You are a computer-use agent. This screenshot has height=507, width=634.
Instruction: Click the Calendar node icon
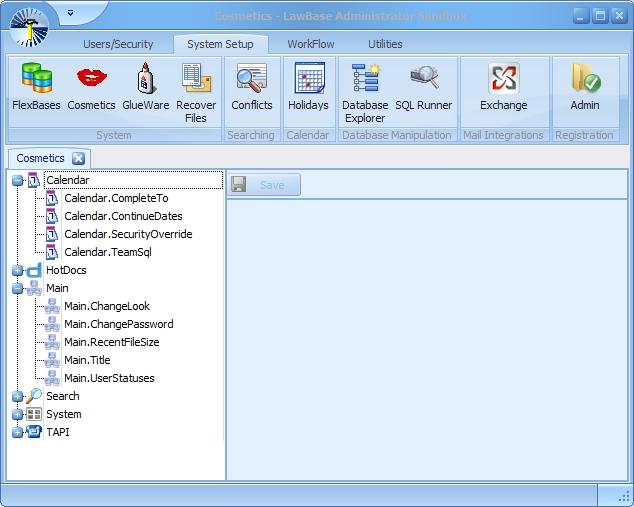[34, 180]
